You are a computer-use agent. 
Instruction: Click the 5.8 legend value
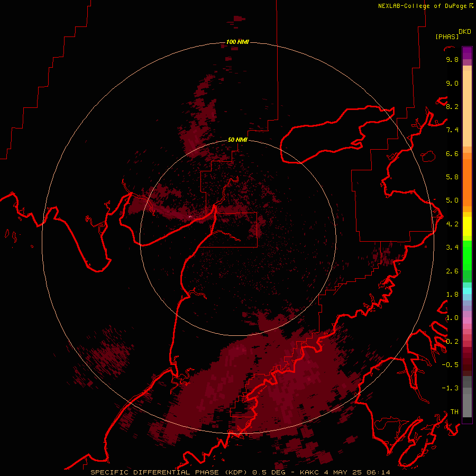(x=452, y=177)
